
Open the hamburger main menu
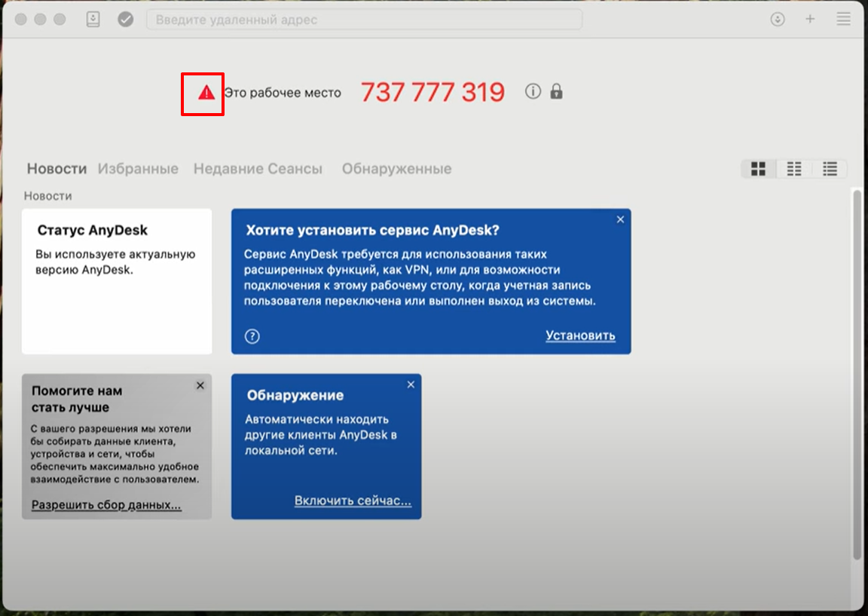(843, 20)
